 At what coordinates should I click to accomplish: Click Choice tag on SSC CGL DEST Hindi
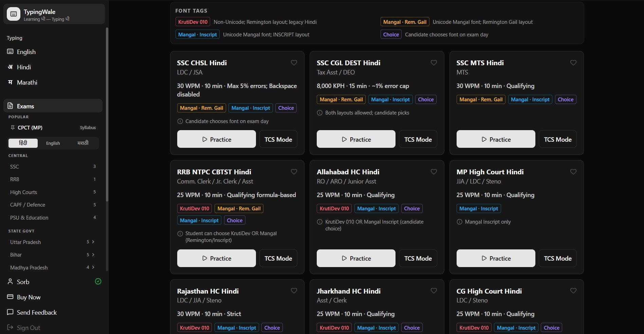426,99
